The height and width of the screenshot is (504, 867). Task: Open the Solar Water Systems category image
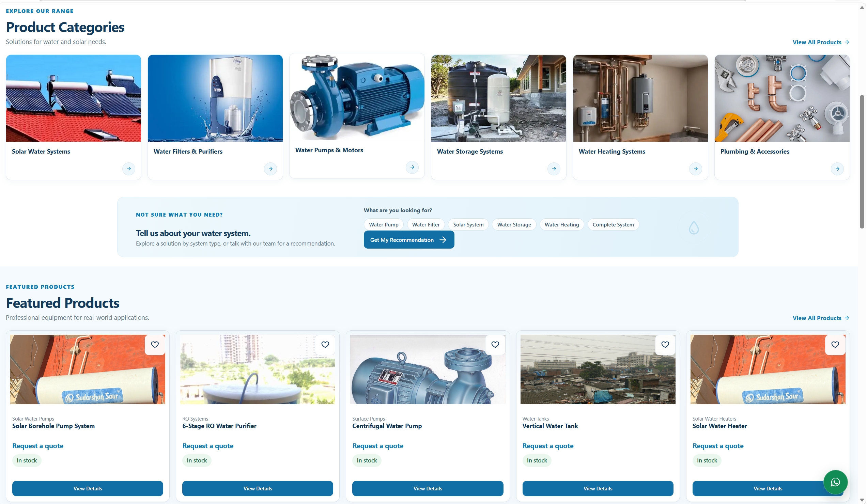pyautogui.click(x=74, y=98)
